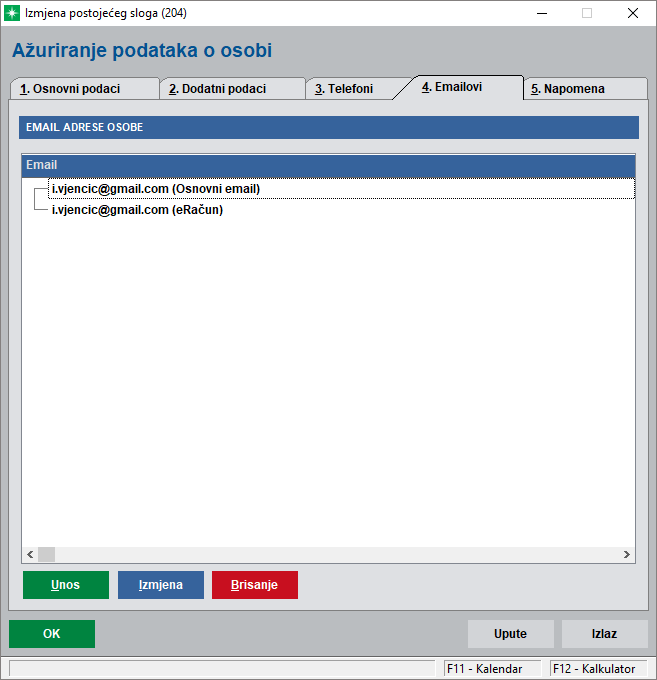
Task: Delete selected email with Brisanje
Action: [x=255, y=585]
